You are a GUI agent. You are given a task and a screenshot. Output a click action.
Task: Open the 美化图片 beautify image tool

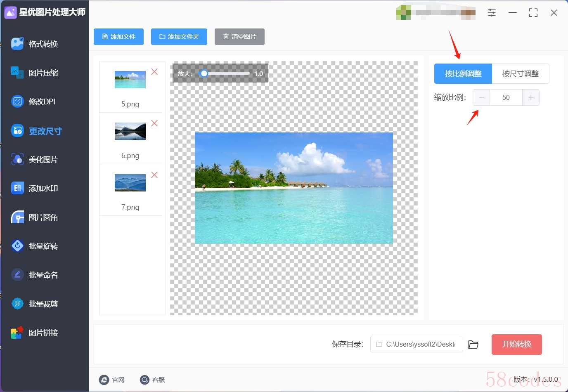coord(35,159)
